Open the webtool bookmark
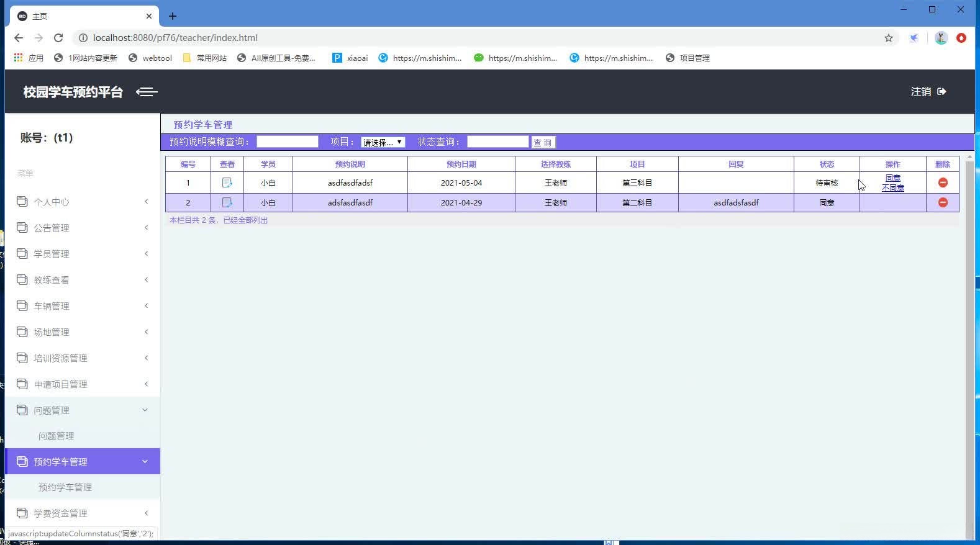The width and height of the screenshot is (980, 545). (x=150, y=58)
